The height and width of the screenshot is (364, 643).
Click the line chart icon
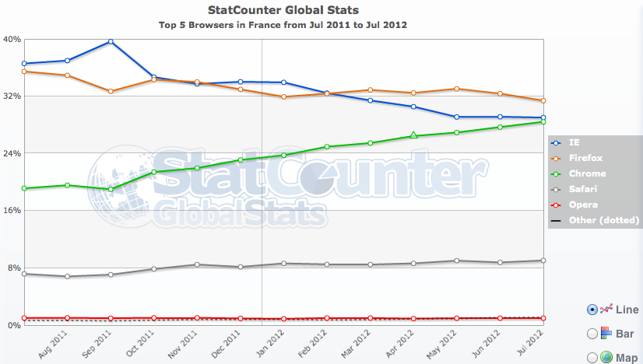tap(606, 309)
